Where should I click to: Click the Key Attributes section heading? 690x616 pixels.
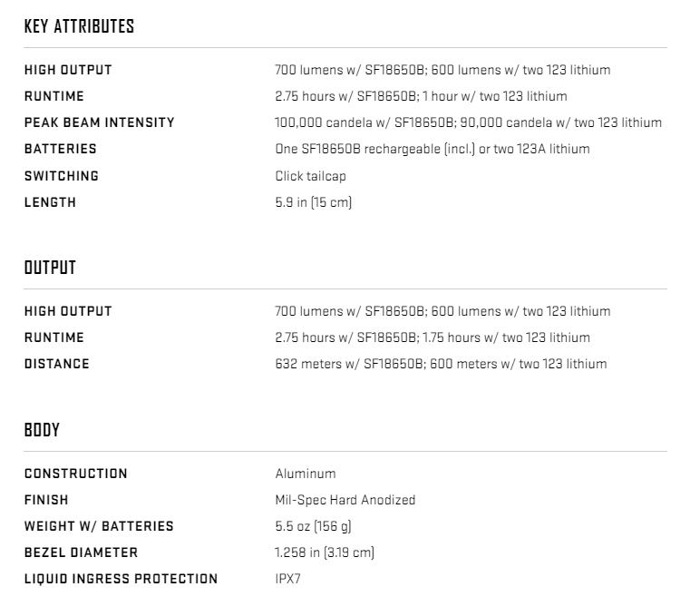tap(79, 26)
